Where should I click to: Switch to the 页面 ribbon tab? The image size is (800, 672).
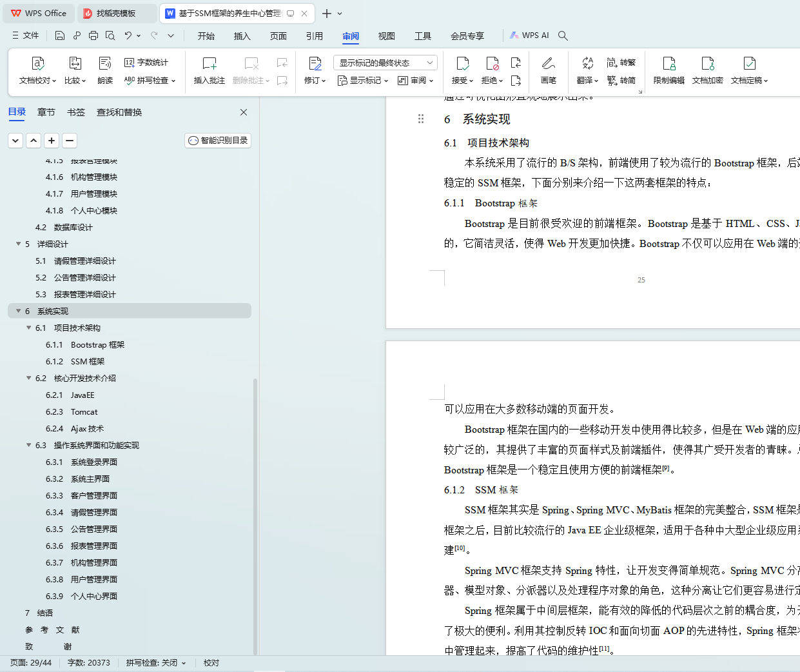tap(278, 36)
